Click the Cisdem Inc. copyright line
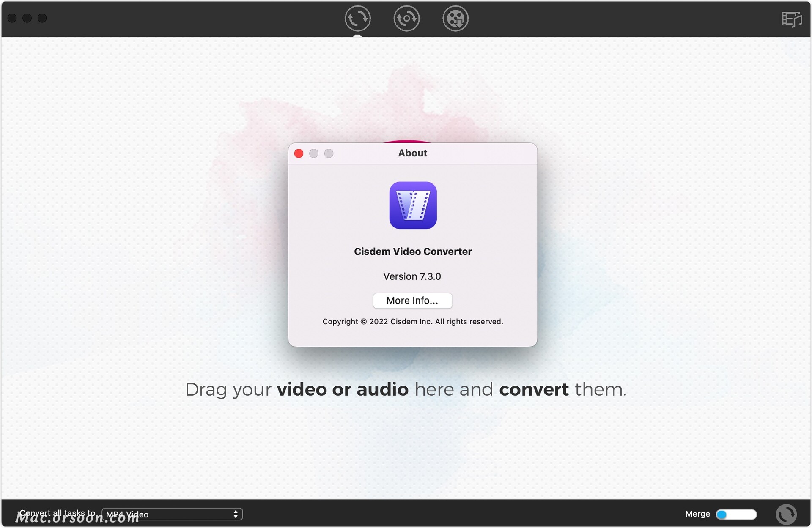This screenshot has width=812, height=528. 412,322
